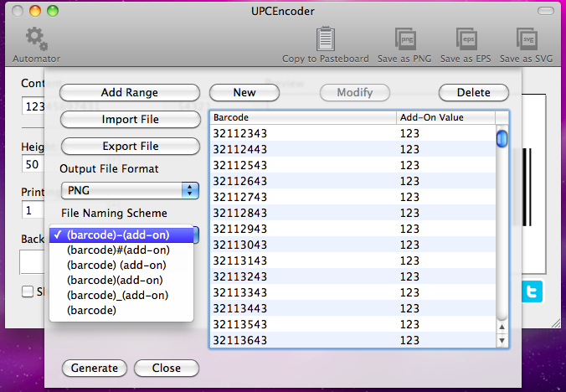This screenshot has height=392, width=566.
Task: Click the Export File button
Action: coord(131,147)
